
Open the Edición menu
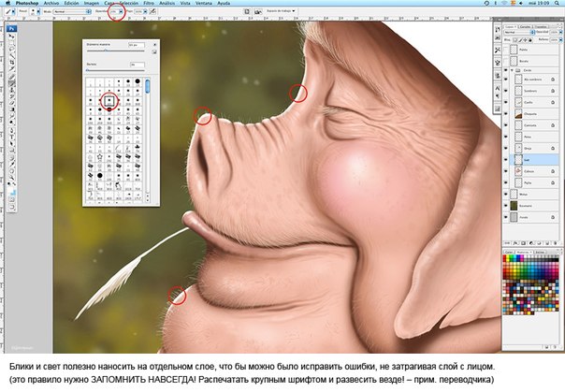tap(71, 3)
